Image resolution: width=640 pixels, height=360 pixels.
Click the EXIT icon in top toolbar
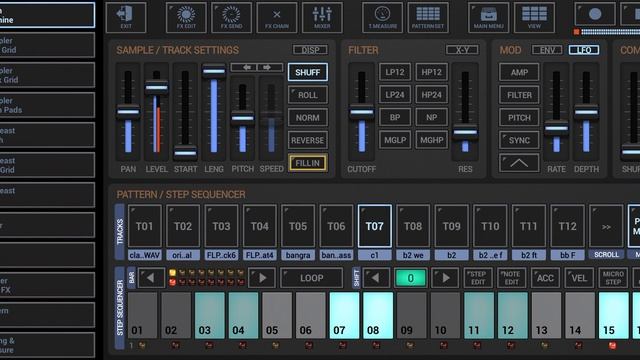126,18
